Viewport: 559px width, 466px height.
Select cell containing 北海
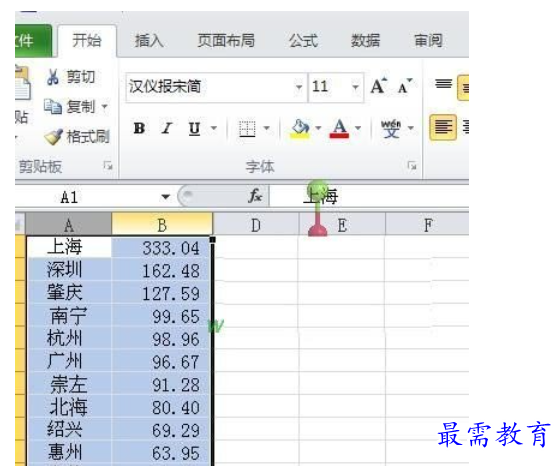point(69,406)
